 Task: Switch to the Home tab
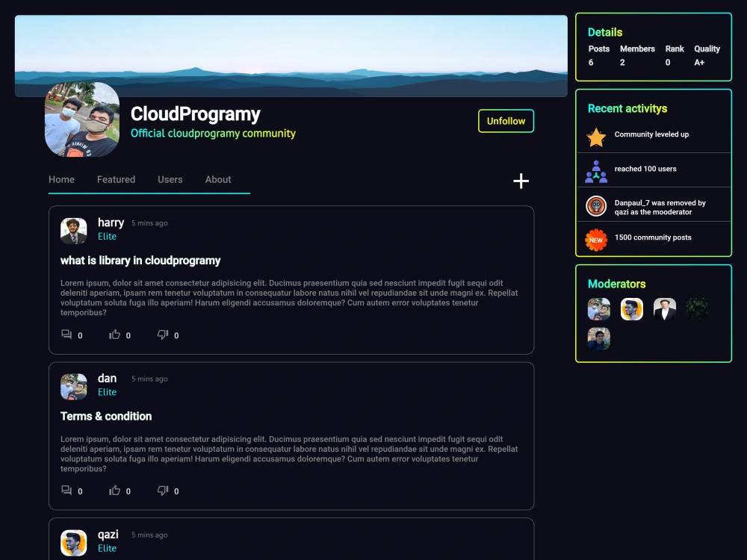(x=61, y=179)
